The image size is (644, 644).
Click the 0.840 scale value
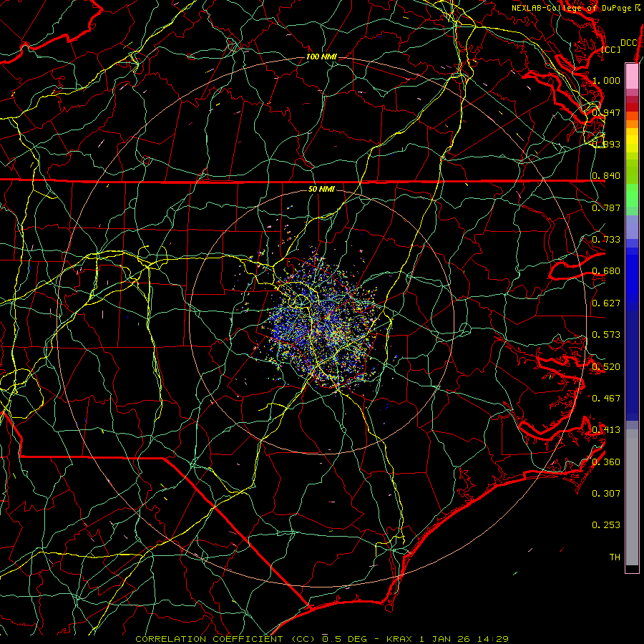point(606,176)
